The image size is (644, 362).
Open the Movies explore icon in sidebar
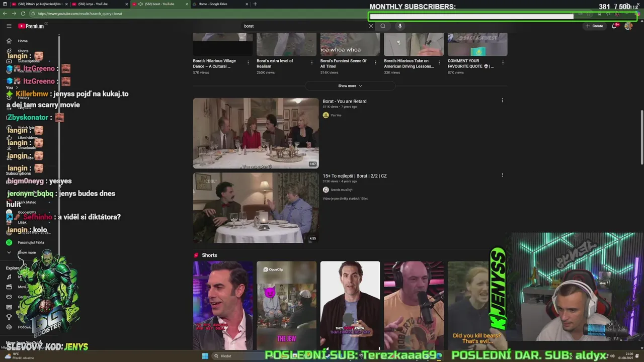[x=9, y=287]
